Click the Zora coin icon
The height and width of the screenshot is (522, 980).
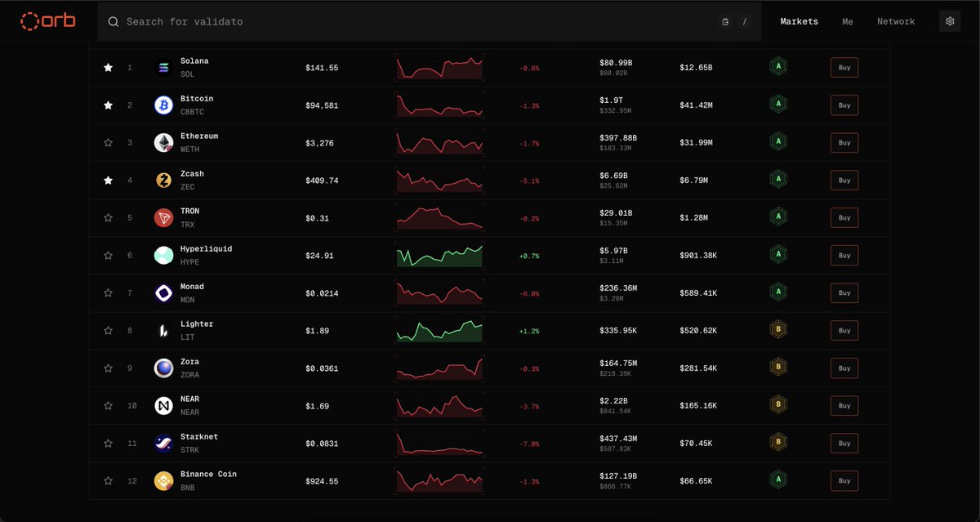click(163, 368)
